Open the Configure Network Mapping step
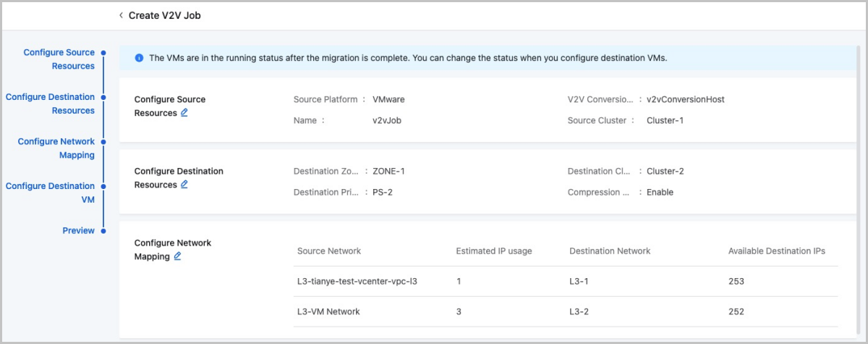 56,148
